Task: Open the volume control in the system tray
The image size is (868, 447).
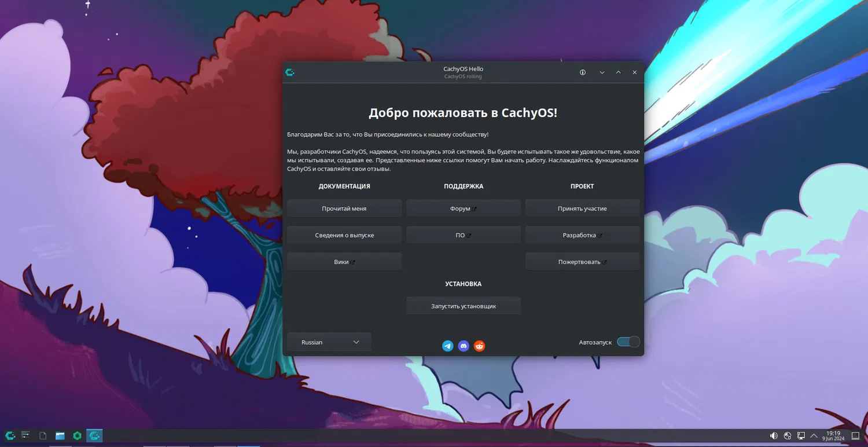Action: 774,435
